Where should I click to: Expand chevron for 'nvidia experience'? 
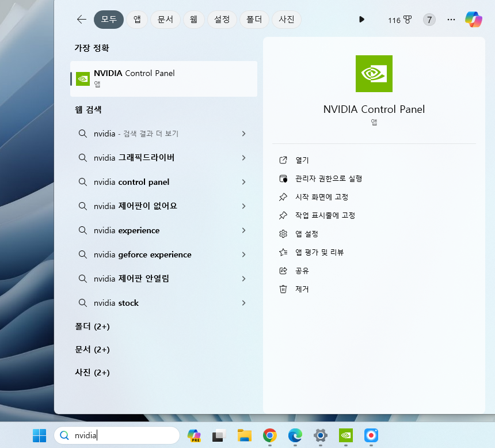pos(243,230)
